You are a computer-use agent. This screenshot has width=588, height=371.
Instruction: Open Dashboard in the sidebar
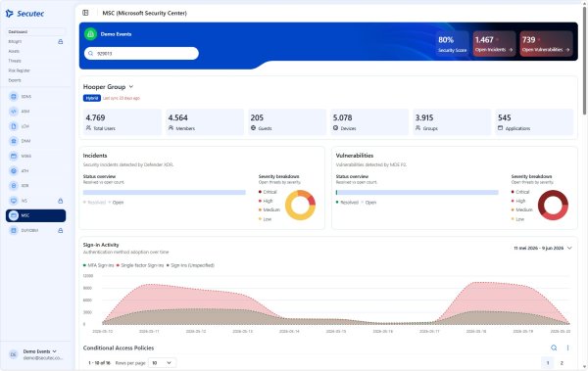tap(35, 32)
